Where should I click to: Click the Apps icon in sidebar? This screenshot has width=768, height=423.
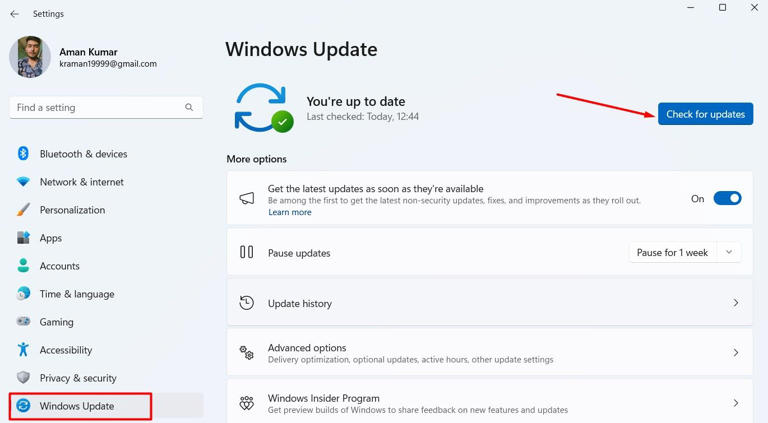coord(23,238)
